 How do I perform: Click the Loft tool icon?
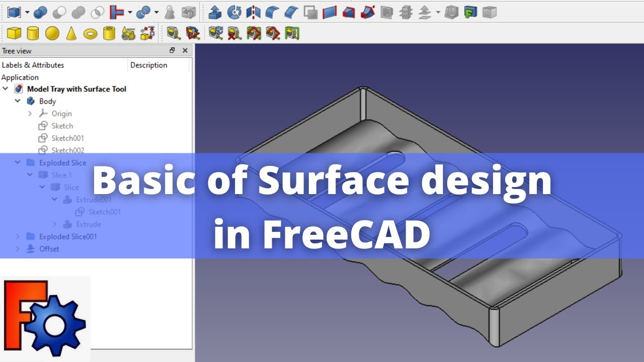pyautogui.click(x=349, y=12)
